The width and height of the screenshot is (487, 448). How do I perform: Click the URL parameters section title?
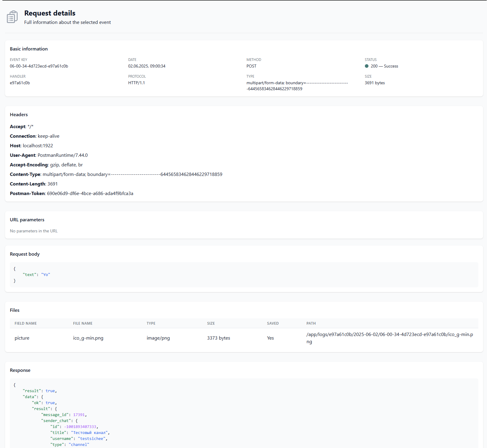click(27, 220)
